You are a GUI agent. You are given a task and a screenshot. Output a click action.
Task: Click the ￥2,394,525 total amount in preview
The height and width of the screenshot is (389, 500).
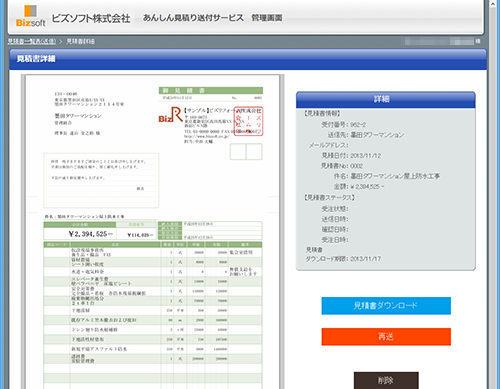(x=91, y=234)
